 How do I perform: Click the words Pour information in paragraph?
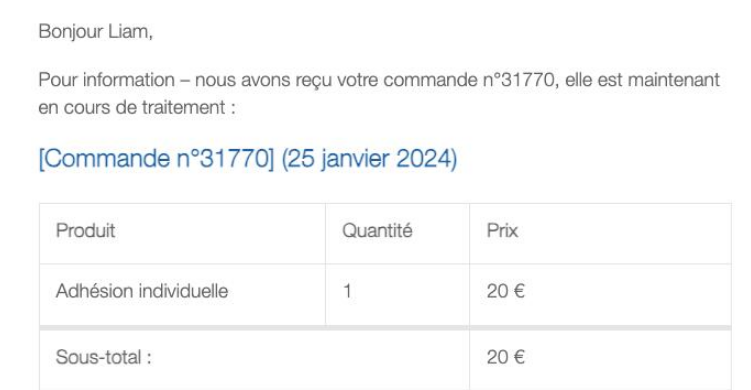pyautogui.click(x=106, y=80)
